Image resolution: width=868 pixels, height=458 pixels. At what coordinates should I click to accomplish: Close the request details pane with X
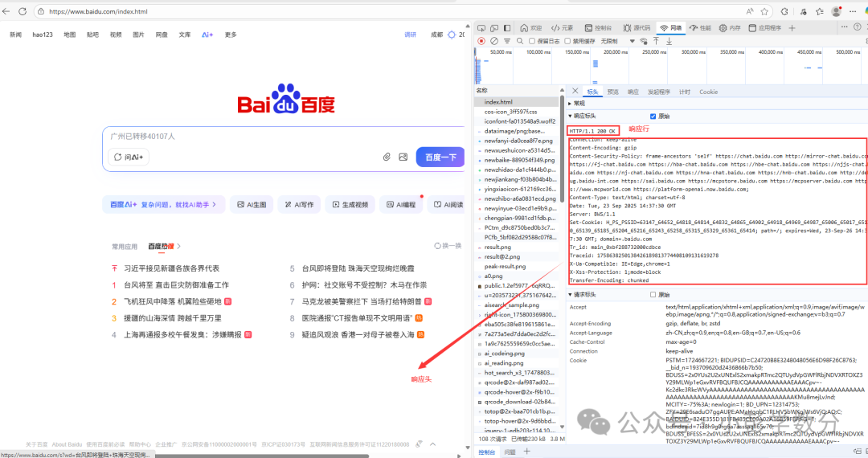pyautogui.click(x=575, y=92)
